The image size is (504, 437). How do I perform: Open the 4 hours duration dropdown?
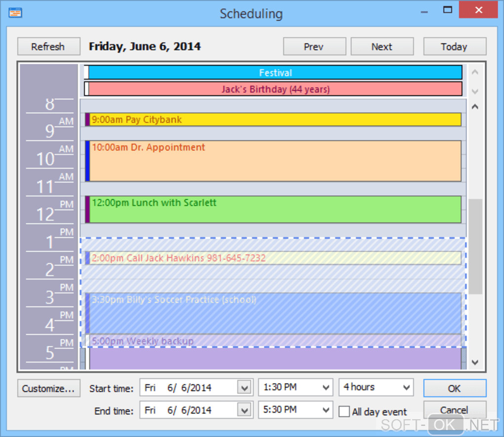coord(406,388)
